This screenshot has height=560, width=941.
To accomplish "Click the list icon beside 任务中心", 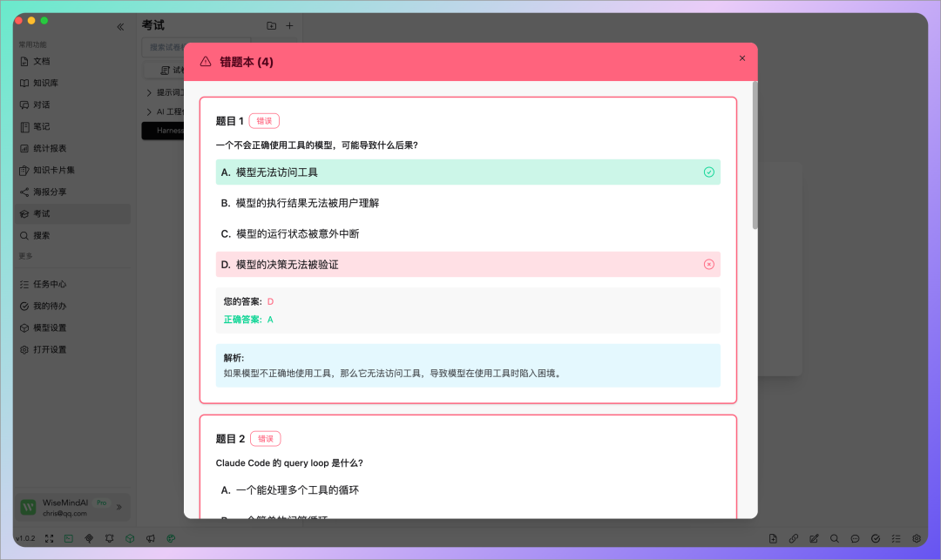I will 24,284.
